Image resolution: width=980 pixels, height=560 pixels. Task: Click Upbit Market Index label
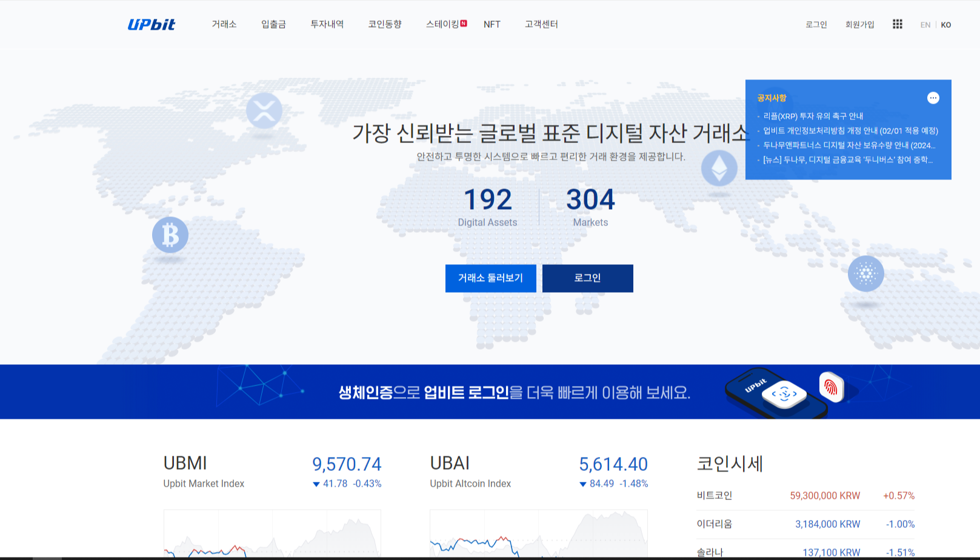point(204,484)
